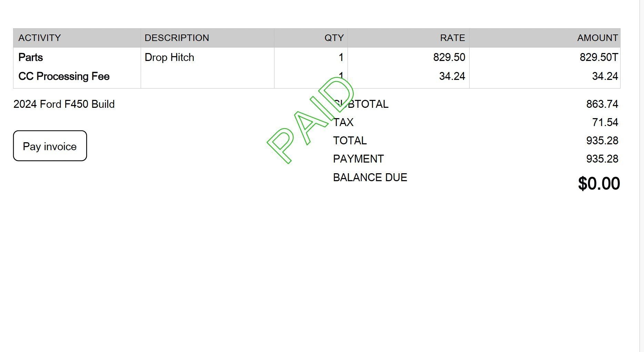This screenshot has width=644, height=352.
Task: Click the 34.24 amount value
Action: pyautogui.click(x=605, y=76)
